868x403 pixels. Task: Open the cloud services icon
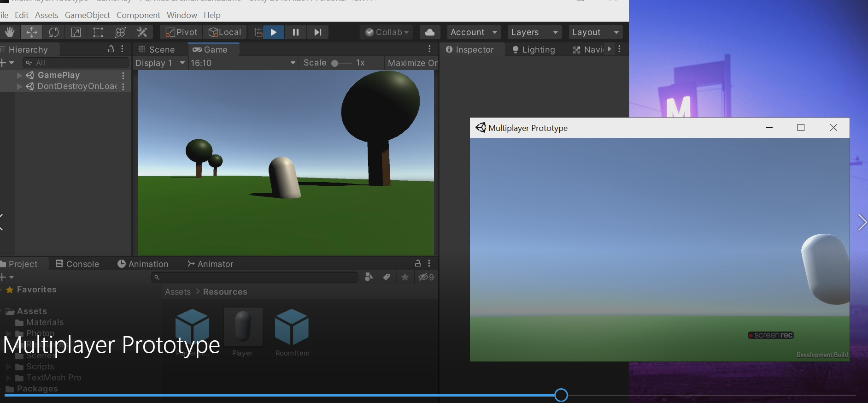(429, 32)
